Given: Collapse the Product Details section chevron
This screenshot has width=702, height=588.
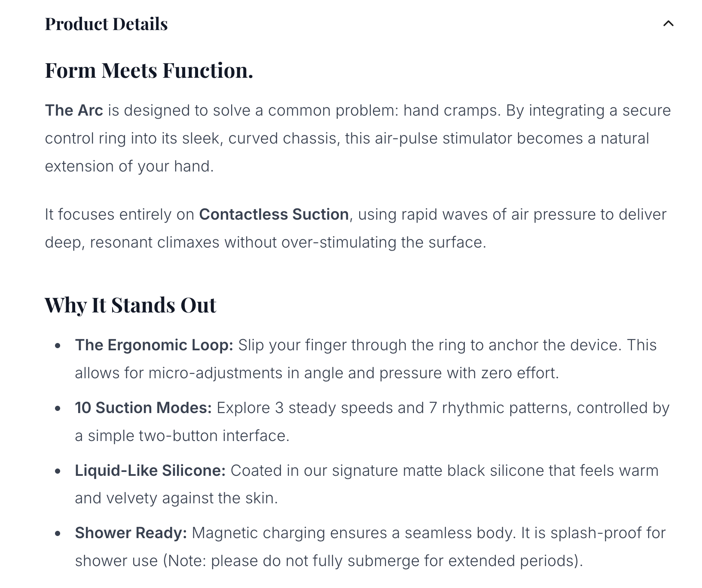Looking at the screenshot, I should click(x=668, y=24).
